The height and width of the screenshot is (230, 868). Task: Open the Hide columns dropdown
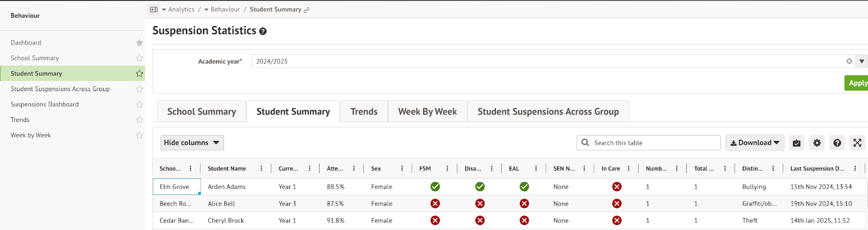(x=192, y=143)
